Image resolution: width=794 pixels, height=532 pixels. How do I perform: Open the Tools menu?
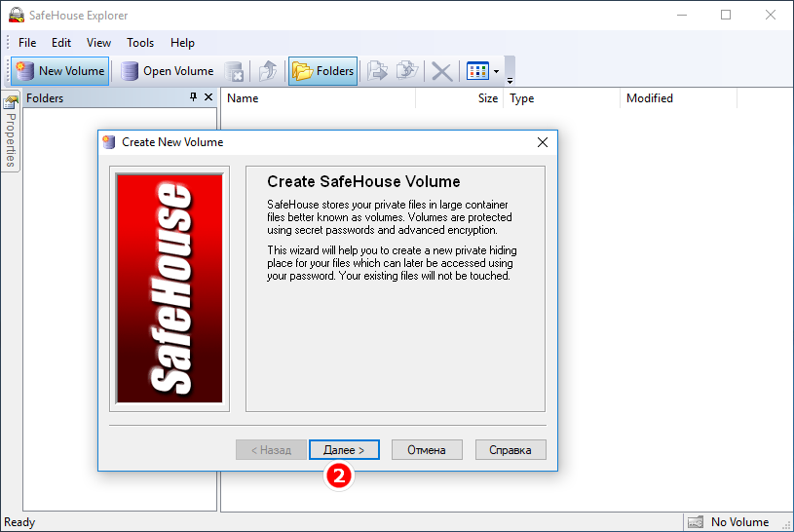pos(140,43)
